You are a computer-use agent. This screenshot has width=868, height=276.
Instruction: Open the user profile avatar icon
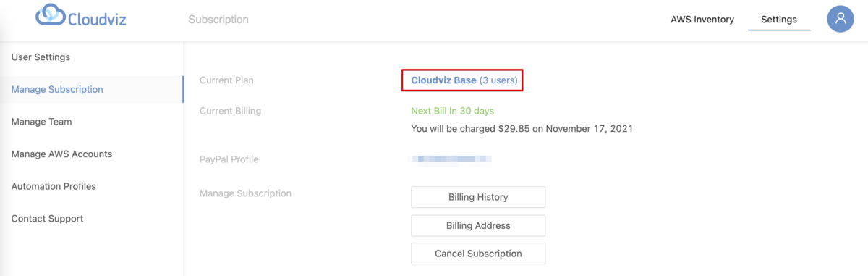coord(841,20)
